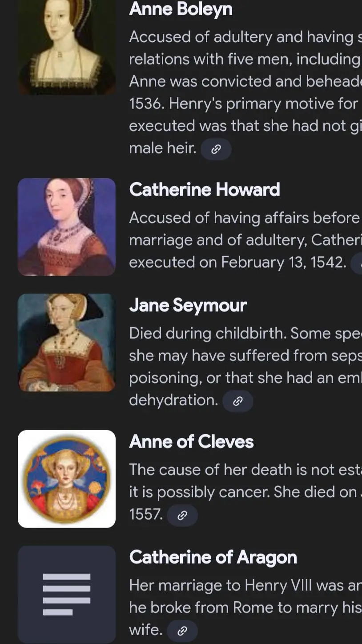362x644 pixels.
Task: Open the source link after Jane Seymour's description
Action: coord(237,401)
